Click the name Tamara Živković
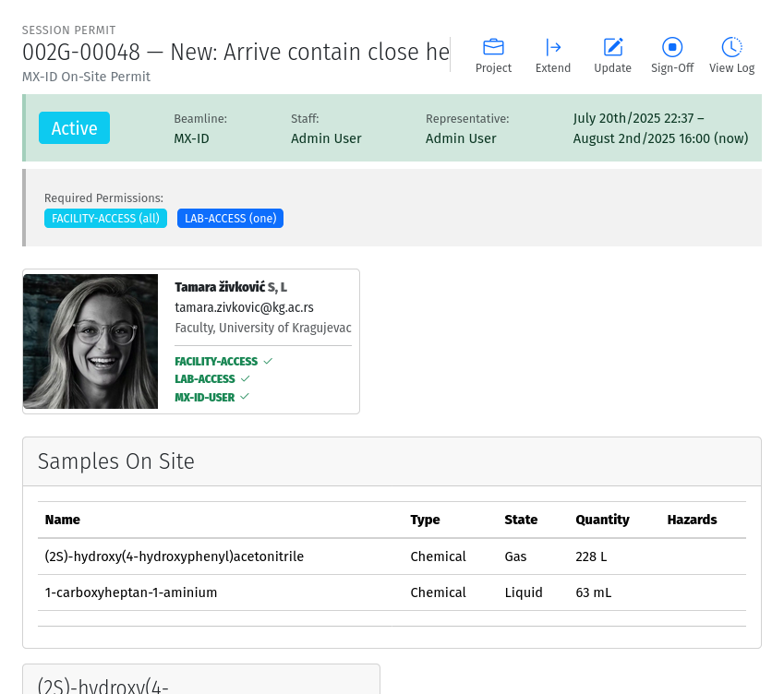 (x=220, y=287)
